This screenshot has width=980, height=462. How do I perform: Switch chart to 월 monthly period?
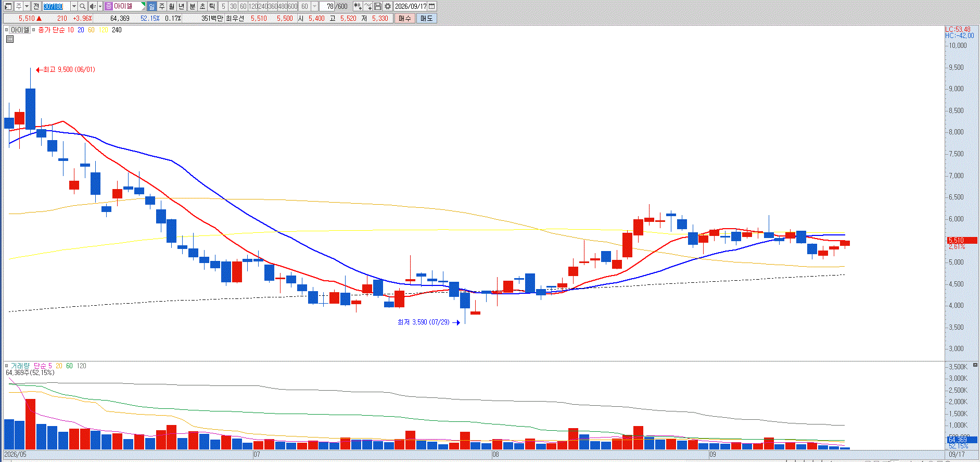pyautogui.click(x=172, y=6)
